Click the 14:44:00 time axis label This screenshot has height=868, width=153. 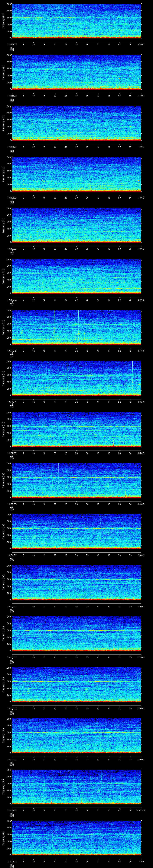12,44
